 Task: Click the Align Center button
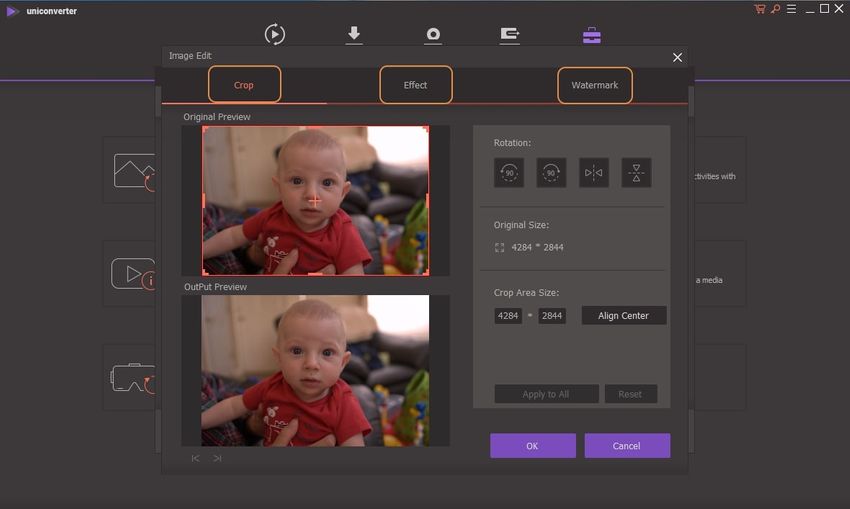(x=623, y=316)
